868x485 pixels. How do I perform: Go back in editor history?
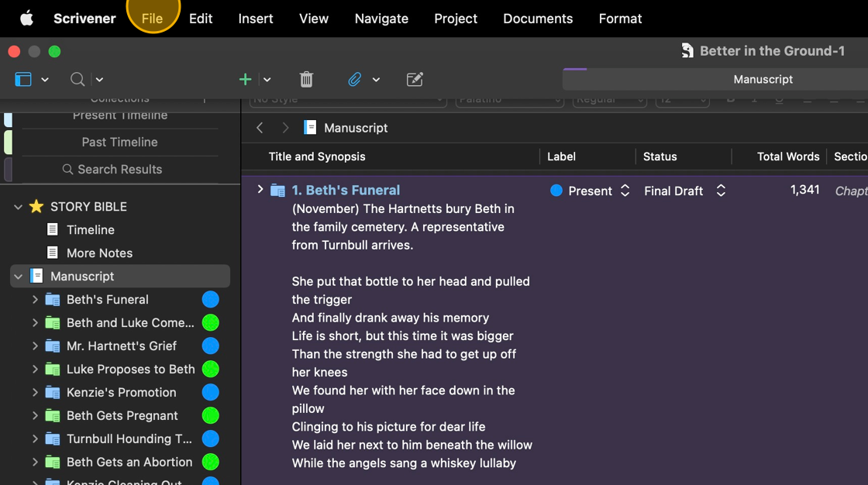point(260,128)
